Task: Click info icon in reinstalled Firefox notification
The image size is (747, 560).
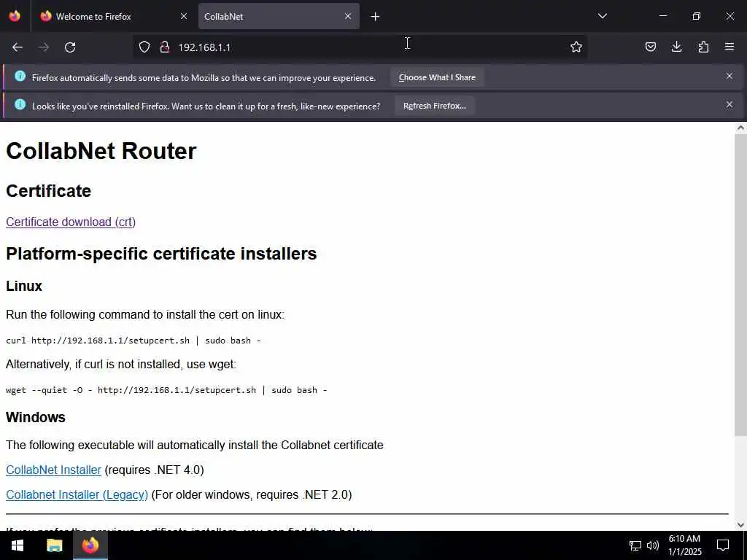Action: (x=20, y=104)
